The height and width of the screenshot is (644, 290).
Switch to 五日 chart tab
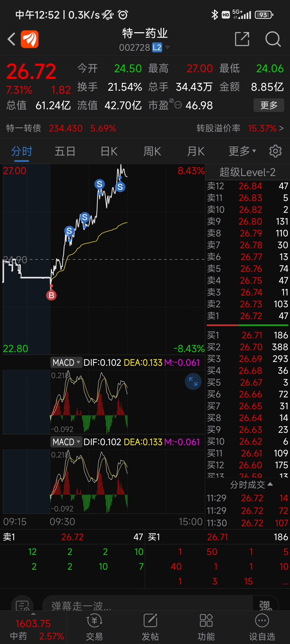coord(65,152)
